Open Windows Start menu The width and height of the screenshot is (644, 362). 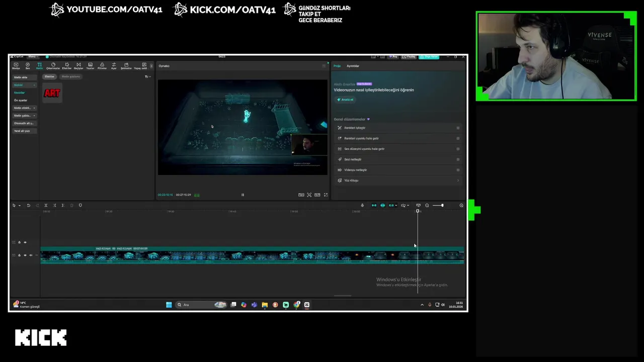point(169,305)
